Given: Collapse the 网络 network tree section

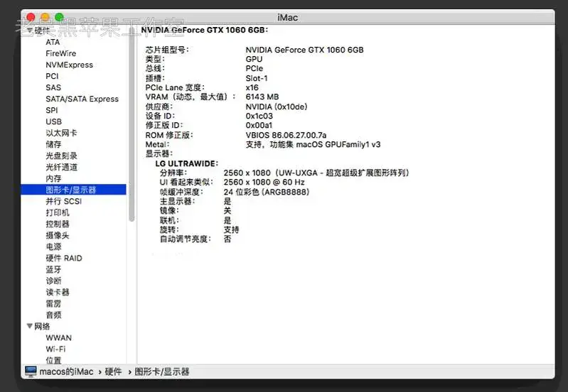Looking at the screenshot, I should (x=30, y=326).
